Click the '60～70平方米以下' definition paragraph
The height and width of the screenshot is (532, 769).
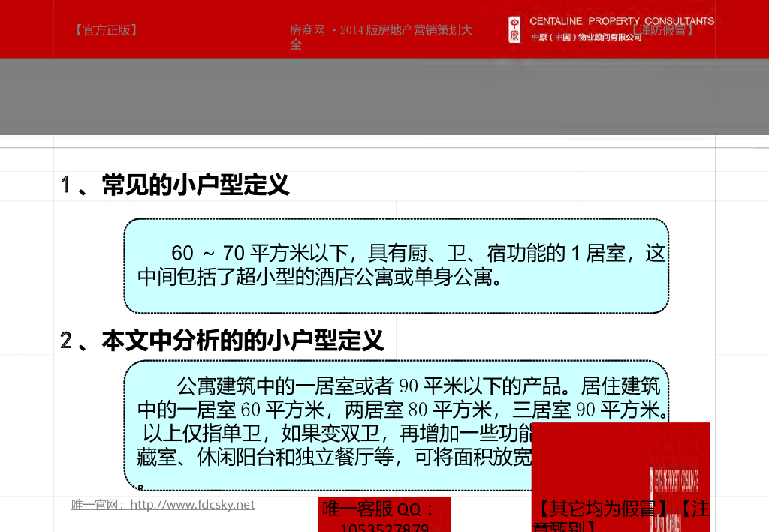pyautogui.click(x=401, y=265)
